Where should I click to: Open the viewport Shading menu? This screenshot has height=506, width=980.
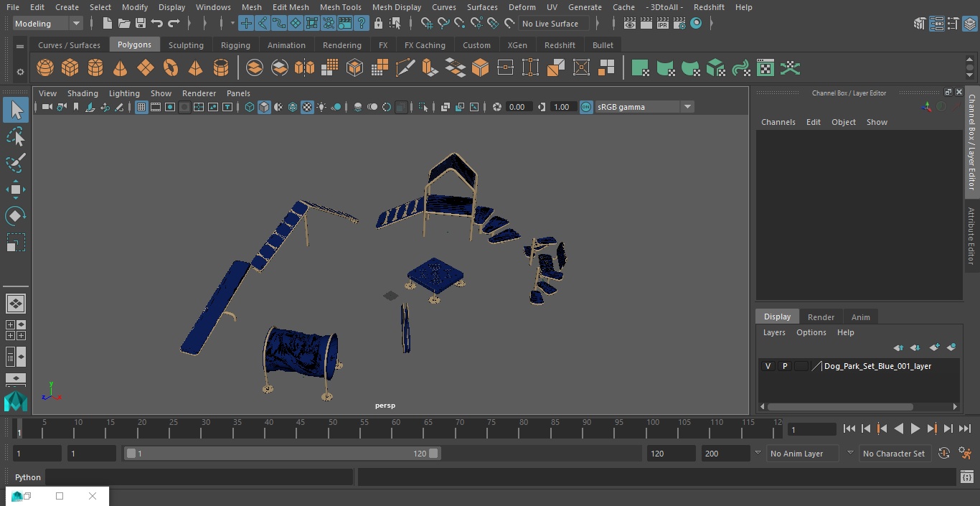tap(83, 93)
